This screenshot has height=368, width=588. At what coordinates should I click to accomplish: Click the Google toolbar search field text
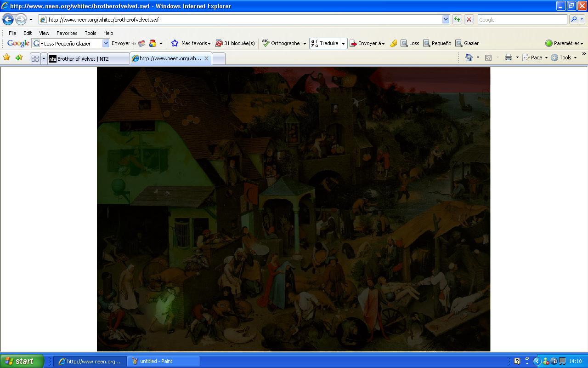tap(67, 44)
